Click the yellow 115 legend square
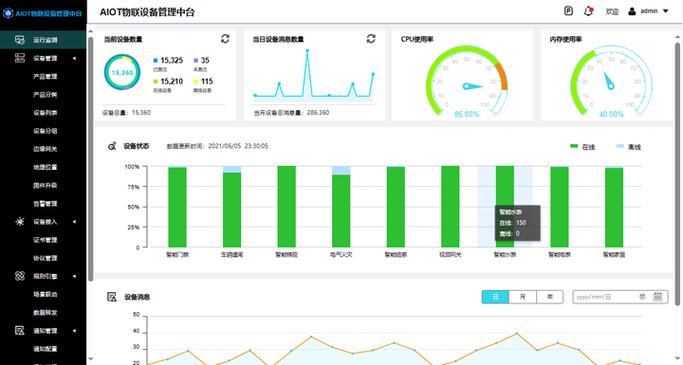This screenshot has width=683, height=365. click(x=196, y=81)
